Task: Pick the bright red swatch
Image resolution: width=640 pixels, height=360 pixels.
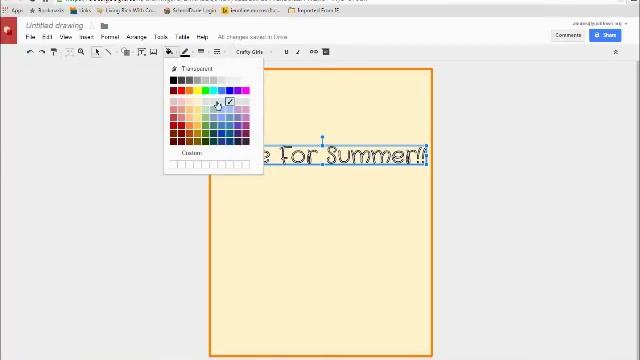Action: [182, 91]
